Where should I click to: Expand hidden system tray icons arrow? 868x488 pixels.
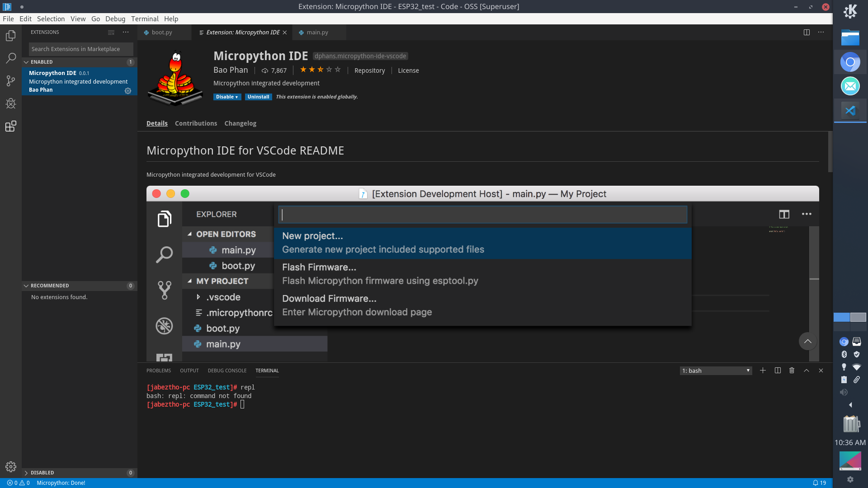(x=850, y=405)
